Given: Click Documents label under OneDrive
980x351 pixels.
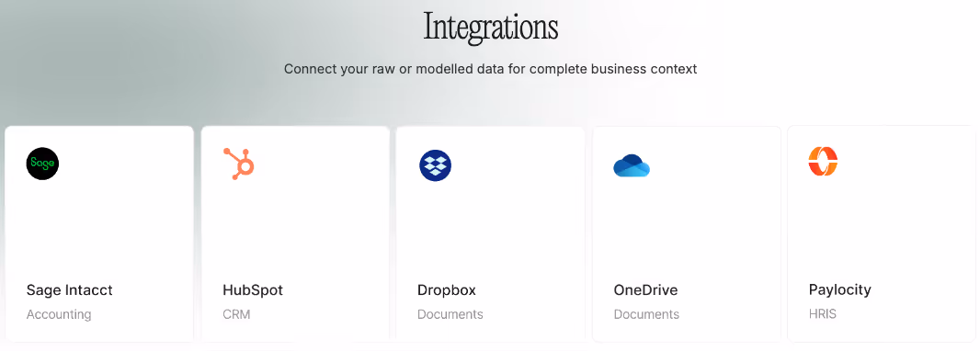Looking at the screenshot, I should click(x=646, y=314).
